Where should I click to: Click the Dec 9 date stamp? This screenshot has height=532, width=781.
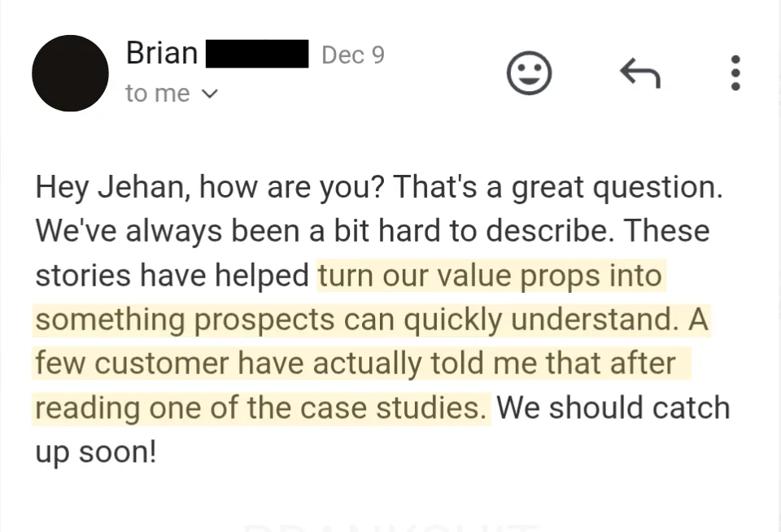(x=353, y=55)
